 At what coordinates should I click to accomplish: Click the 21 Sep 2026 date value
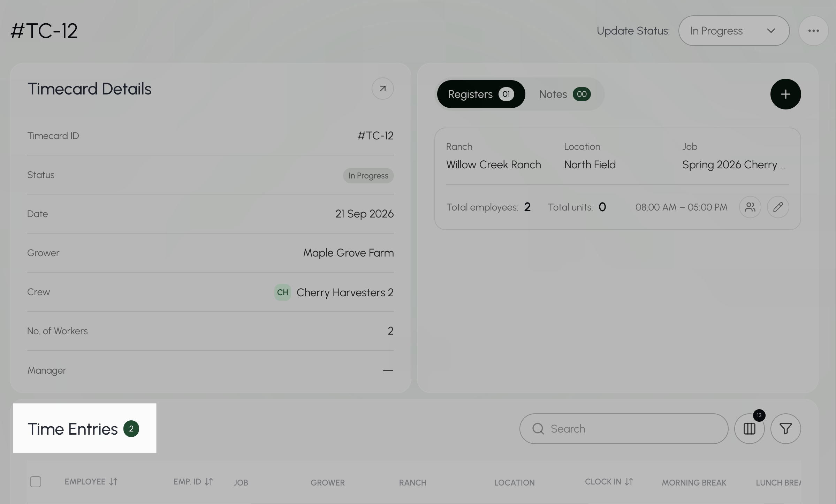pyautogui.click(x=364, y=214)
